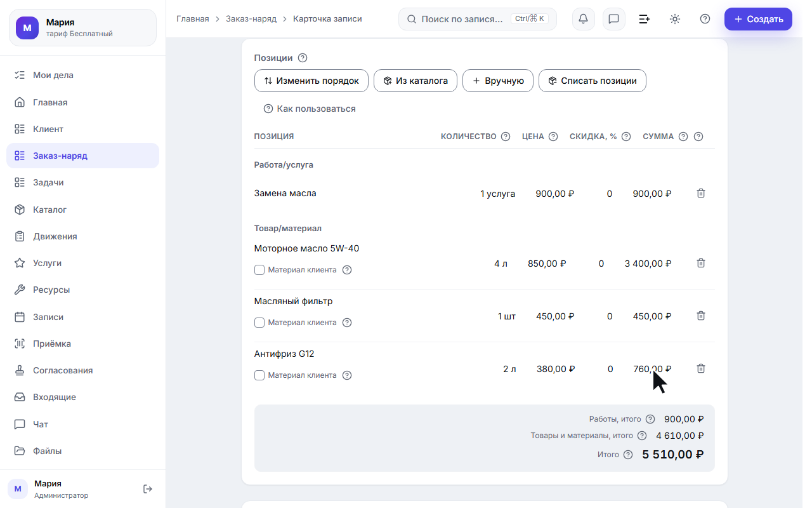Go to Главная in sidebar
The image size is (812, 508).
82,102
